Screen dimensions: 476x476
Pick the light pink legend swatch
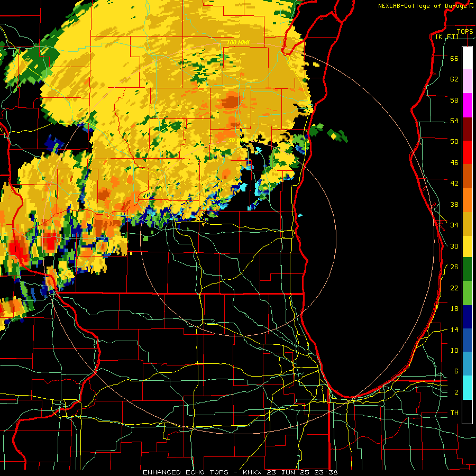coord(467,81)
